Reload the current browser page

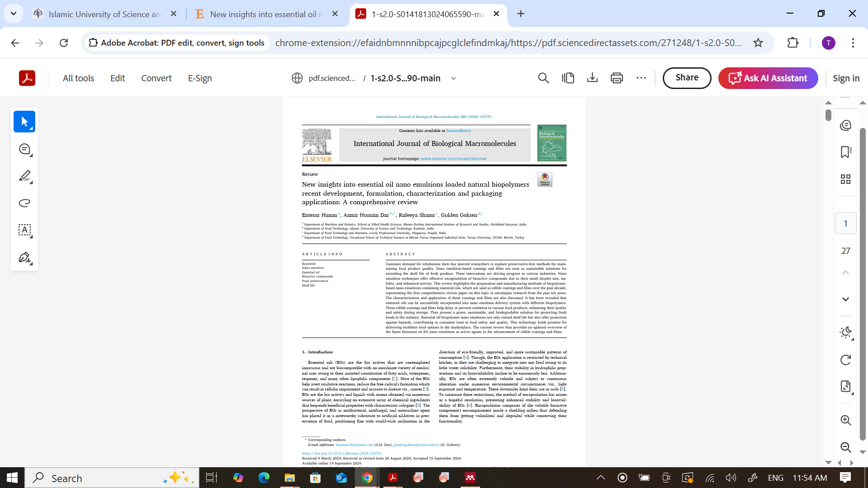[x=64, y=43]
